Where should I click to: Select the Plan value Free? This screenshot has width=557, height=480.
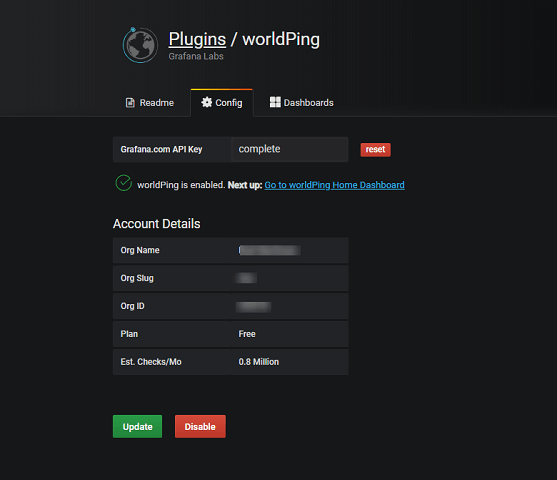coord(247,334)
